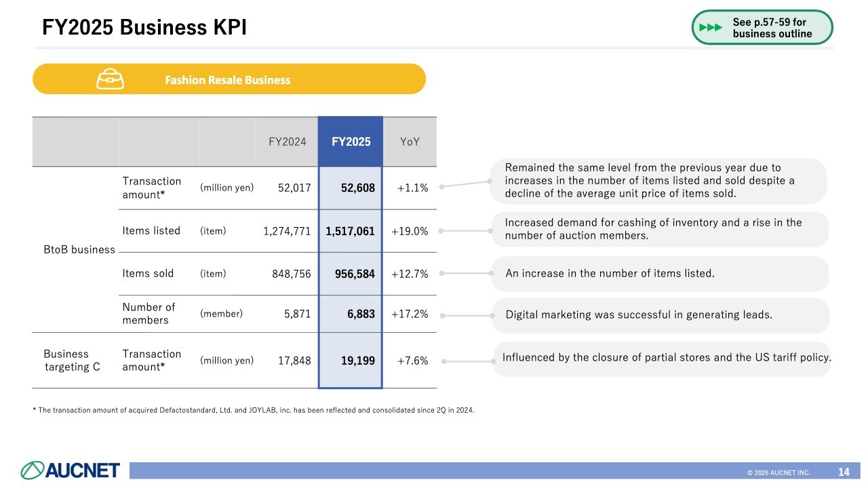Select the YoY column header
The image size is (868, 488).
[410, 142]
